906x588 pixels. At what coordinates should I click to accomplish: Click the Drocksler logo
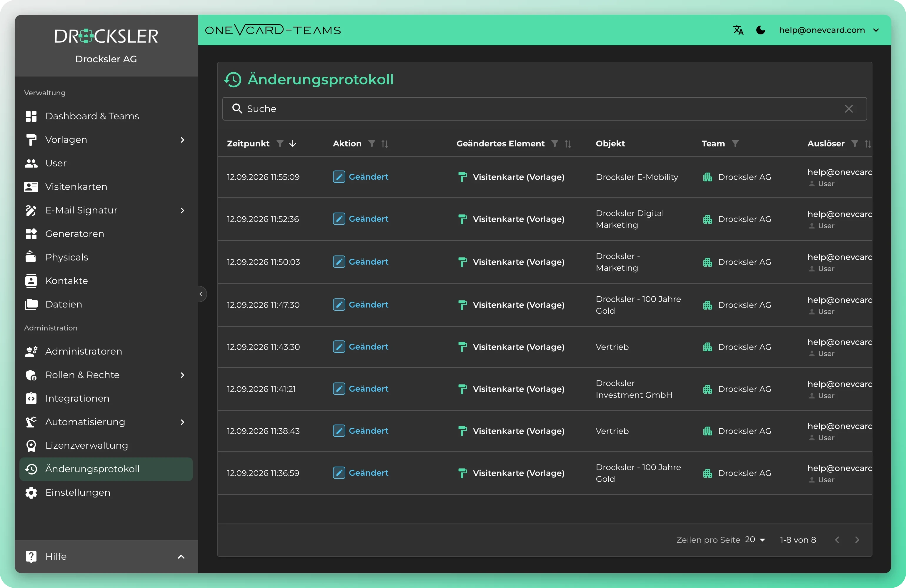(x=106, y=36)
